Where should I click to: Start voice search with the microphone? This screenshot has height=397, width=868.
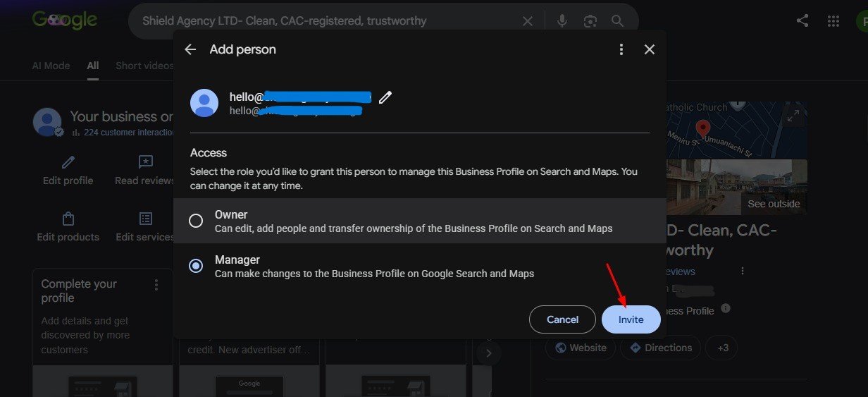coord(562,21)
